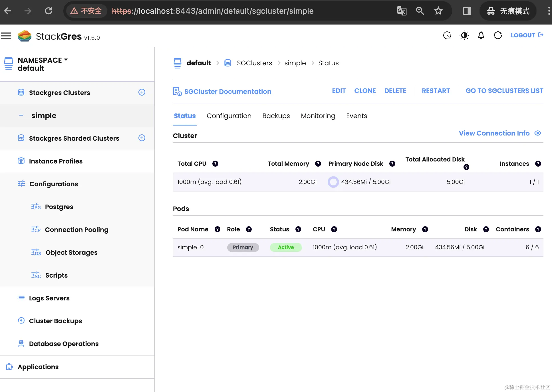Screen dimensions: 552x392
Task: Add new Stackgres Cluster plus icon
Action: [142, 92]
